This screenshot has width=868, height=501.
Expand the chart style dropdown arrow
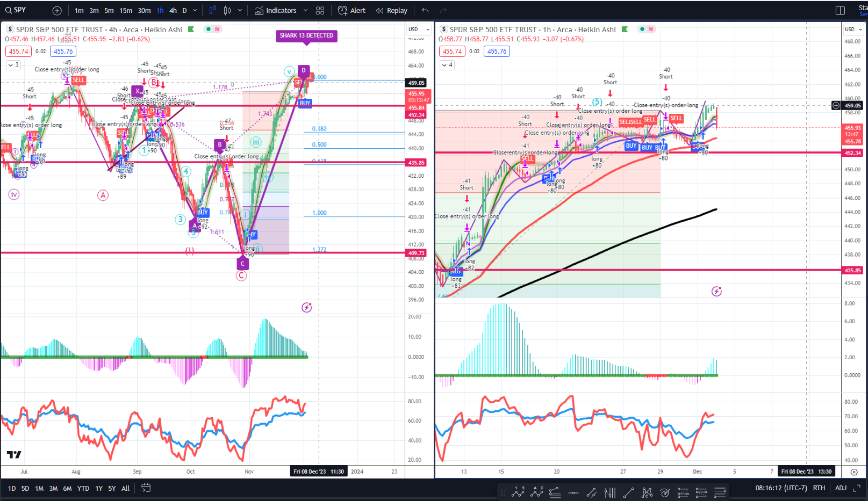click(x=240, y=10)
